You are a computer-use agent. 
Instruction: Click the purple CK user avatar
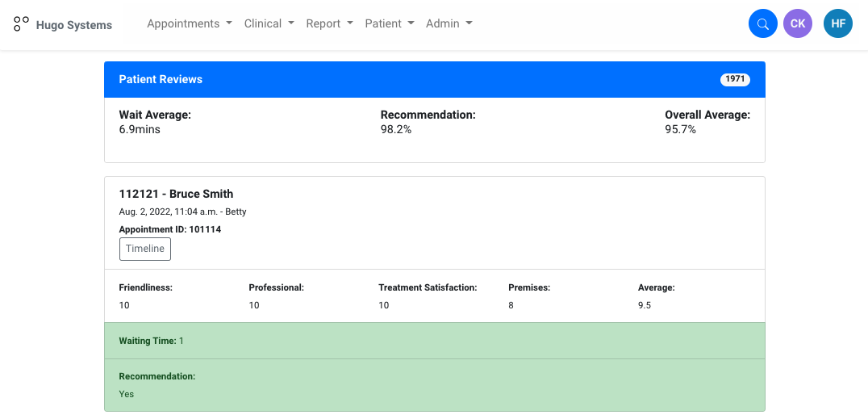tap(797, 24)
